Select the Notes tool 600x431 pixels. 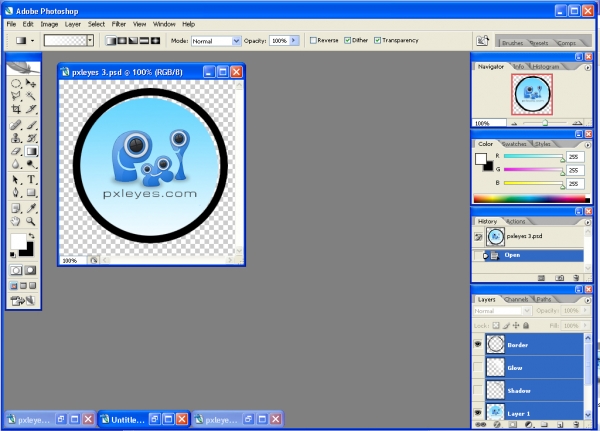coord(16,208)
